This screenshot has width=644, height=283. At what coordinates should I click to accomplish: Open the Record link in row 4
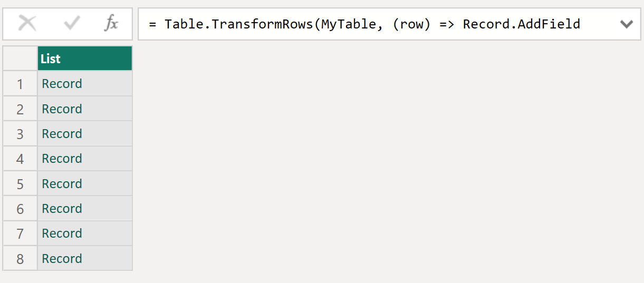[x=62, y=159]
